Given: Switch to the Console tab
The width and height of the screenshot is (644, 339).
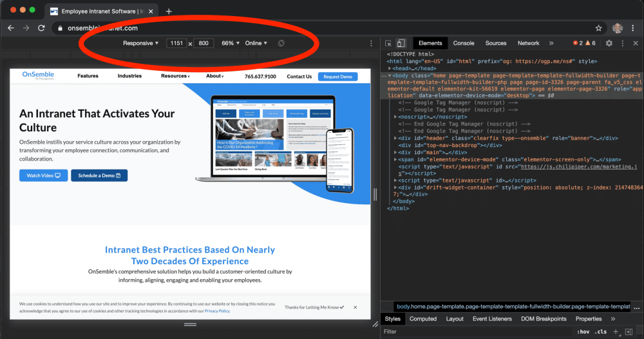Looking at the screenshot, I should pos(464,43).
